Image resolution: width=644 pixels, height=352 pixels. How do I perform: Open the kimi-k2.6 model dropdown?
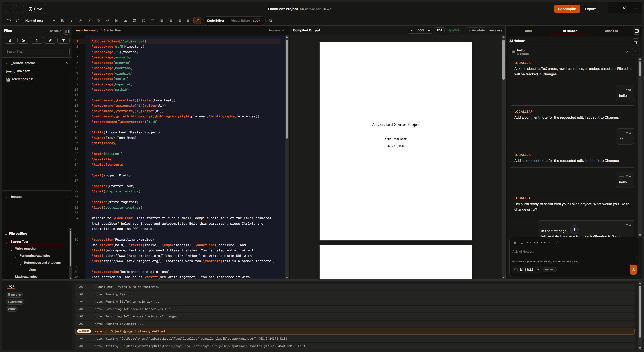tap(527, 270)
